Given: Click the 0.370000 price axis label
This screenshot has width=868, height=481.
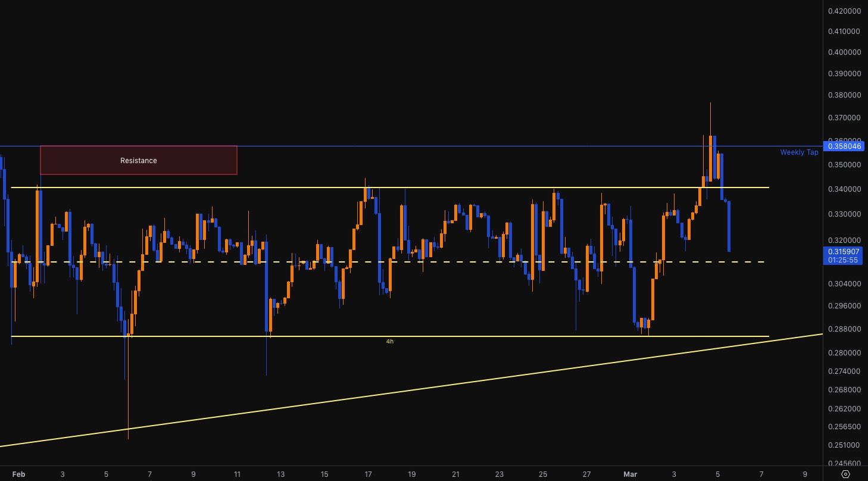Looking at the screenshot, I should 844,118.
